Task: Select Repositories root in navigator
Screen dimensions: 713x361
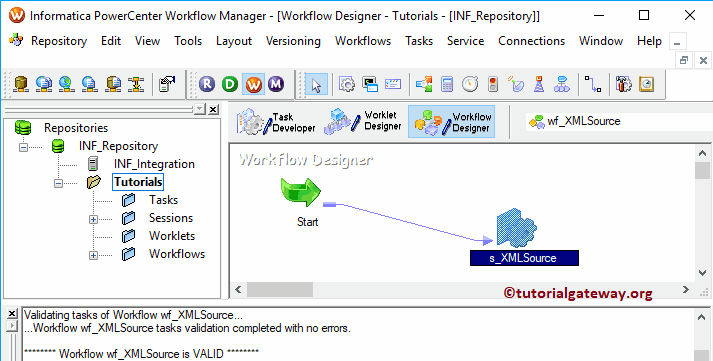Action: click(x=75, y=128)
